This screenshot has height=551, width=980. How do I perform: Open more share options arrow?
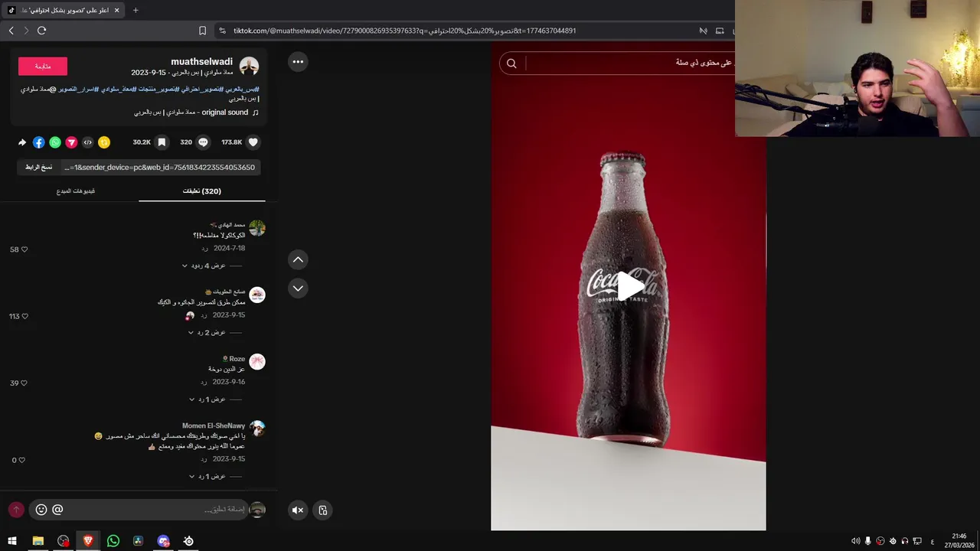pos(22,142)
